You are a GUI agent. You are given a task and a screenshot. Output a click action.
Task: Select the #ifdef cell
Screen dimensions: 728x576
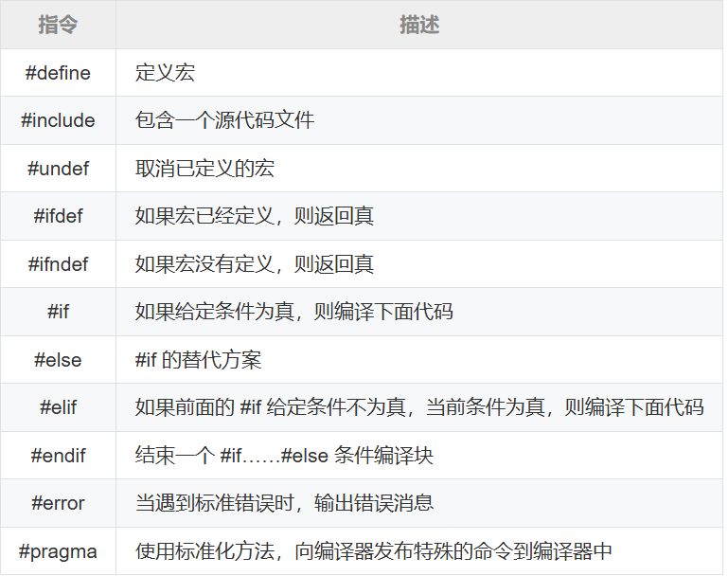[58, 216]
